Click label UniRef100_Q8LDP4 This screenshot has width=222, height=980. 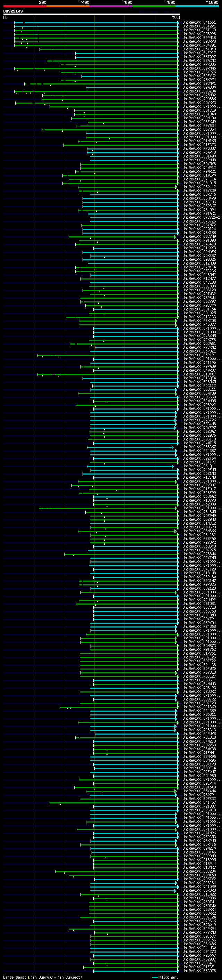[x=199, y=210]
